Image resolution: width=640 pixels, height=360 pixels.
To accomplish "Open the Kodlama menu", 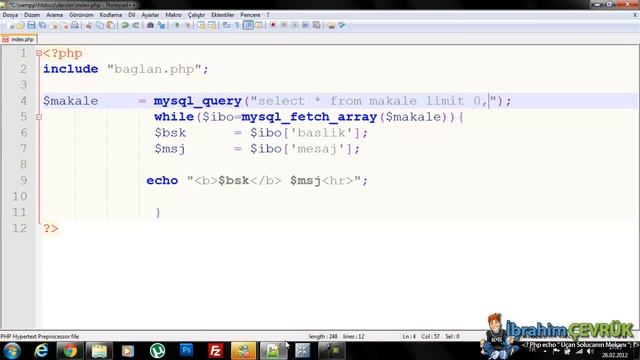I will coord(111,15).
